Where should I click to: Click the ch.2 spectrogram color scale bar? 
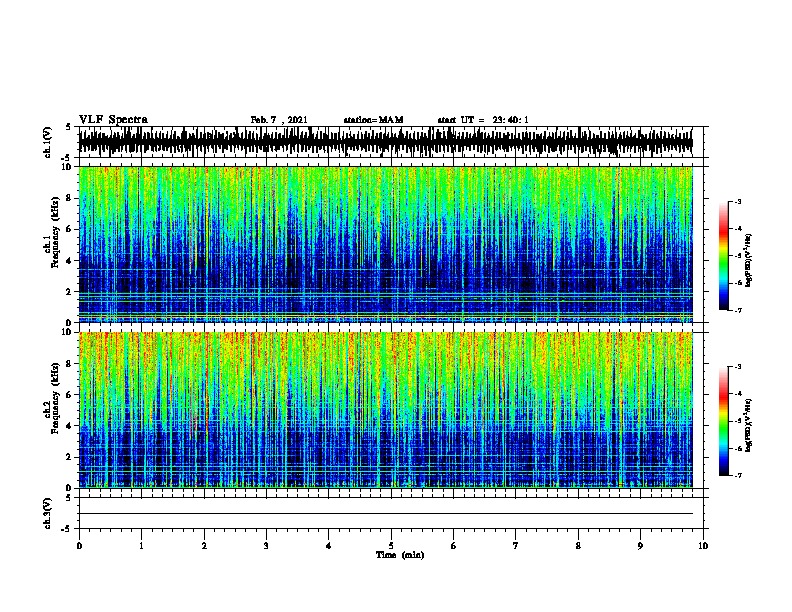click(x=724, y=421)
